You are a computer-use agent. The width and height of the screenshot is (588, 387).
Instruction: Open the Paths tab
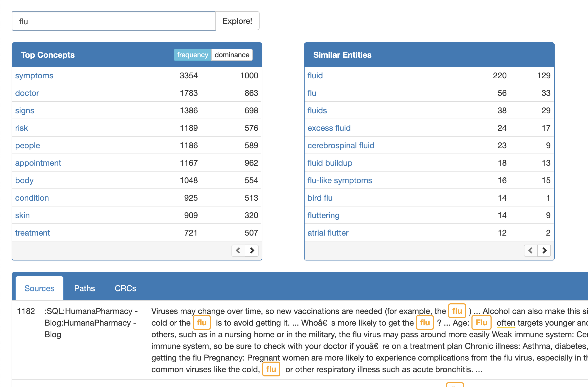[x=84, y=288]
